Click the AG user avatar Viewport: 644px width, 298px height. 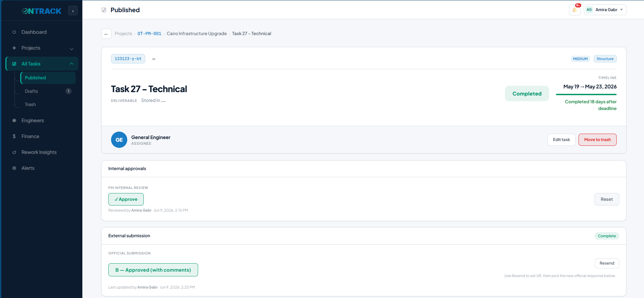[589, 10]
